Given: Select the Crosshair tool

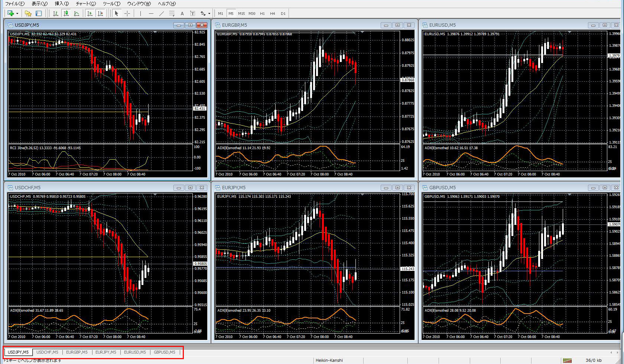Looking at the screenshot, I should 127,13.
